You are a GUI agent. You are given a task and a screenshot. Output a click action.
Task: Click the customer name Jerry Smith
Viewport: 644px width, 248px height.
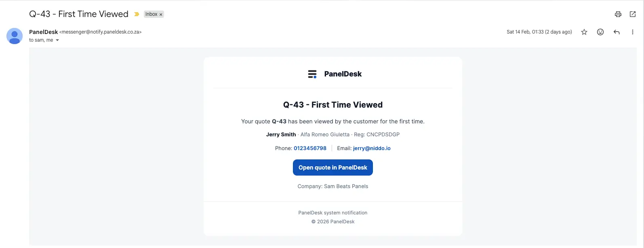coord(281,134)
